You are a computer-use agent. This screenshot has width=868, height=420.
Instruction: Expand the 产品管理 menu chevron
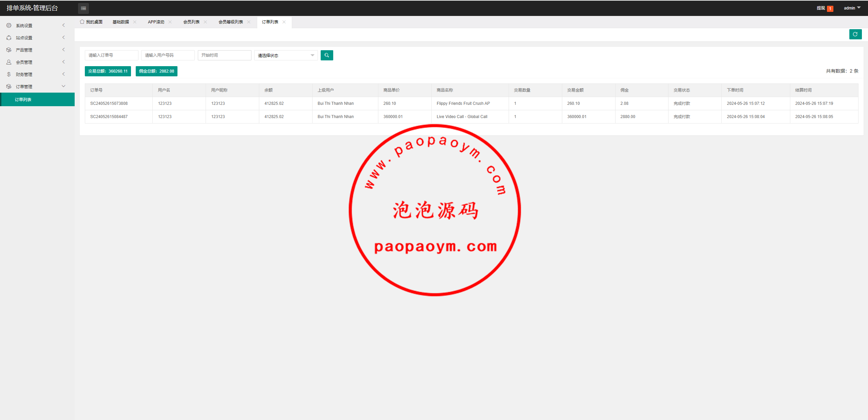63,50
